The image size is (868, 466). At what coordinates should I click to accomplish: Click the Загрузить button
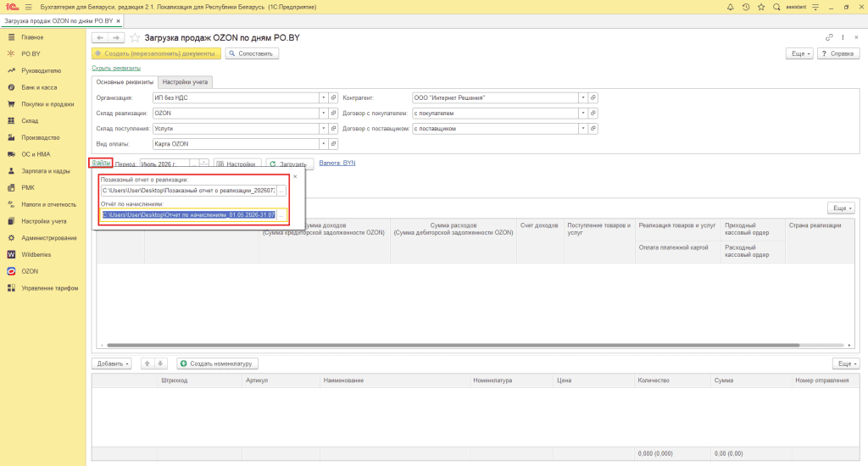290,164
